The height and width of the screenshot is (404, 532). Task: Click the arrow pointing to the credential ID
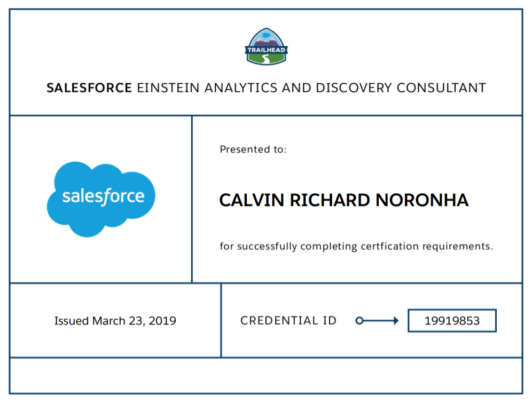coord(377,320)
